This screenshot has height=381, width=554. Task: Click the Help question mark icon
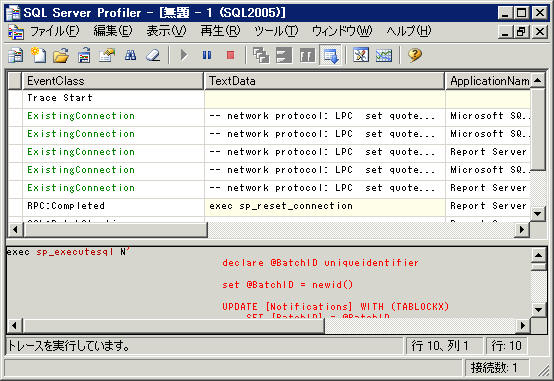[x=415, y=55]
